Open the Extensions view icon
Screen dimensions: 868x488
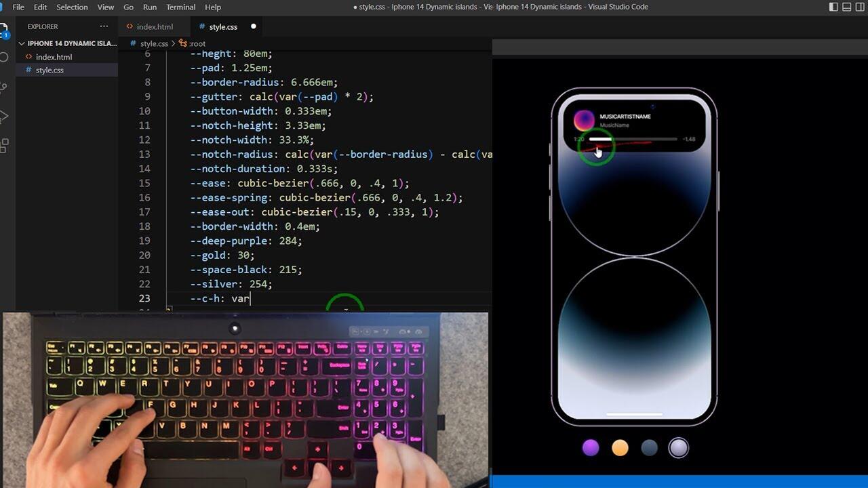coord(4,145)
